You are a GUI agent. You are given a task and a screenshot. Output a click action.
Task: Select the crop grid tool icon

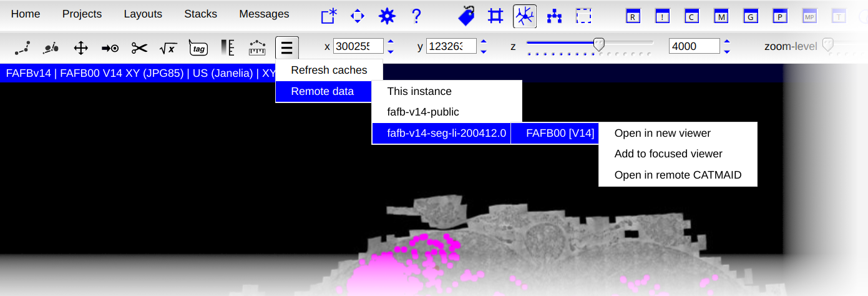495,16
